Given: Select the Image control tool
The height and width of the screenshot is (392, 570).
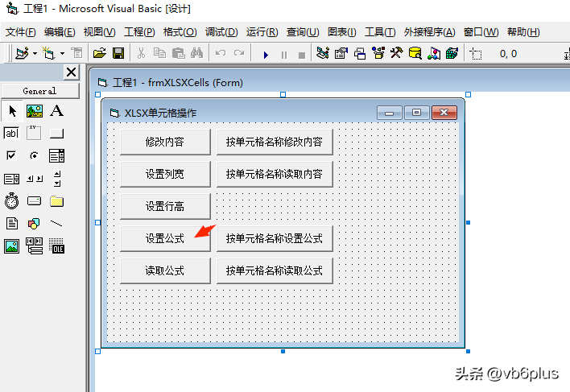Looking at the screenshot, I should tap(11, 246).
